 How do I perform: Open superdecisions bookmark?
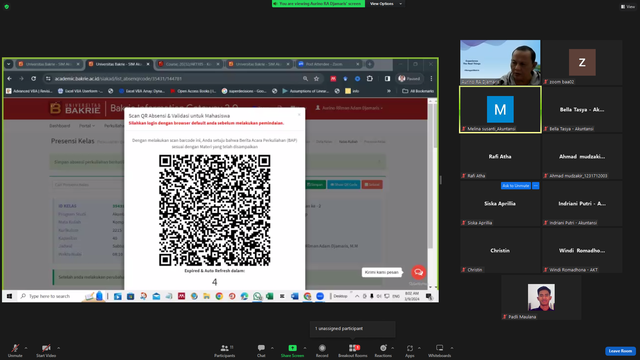point(244,91)
